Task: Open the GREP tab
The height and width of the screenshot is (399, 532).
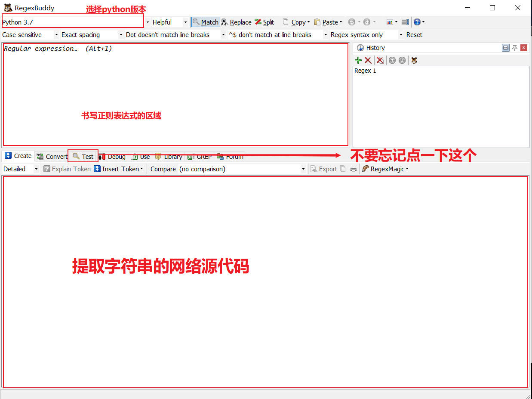Action: pyautogui.click(x=200, y=157)
